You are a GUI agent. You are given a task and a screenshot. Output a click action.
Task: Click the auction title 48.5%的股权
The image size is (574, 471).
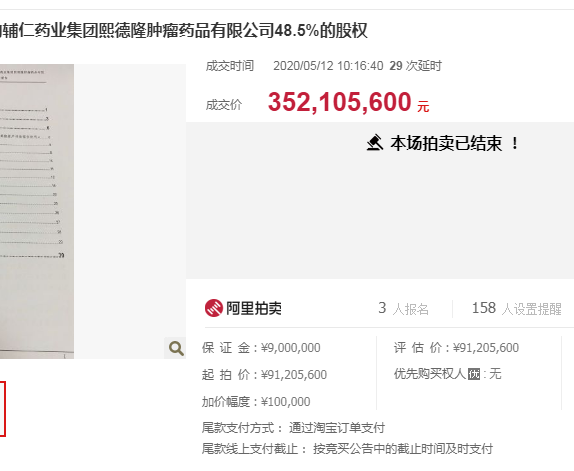(x=321, y=30)
